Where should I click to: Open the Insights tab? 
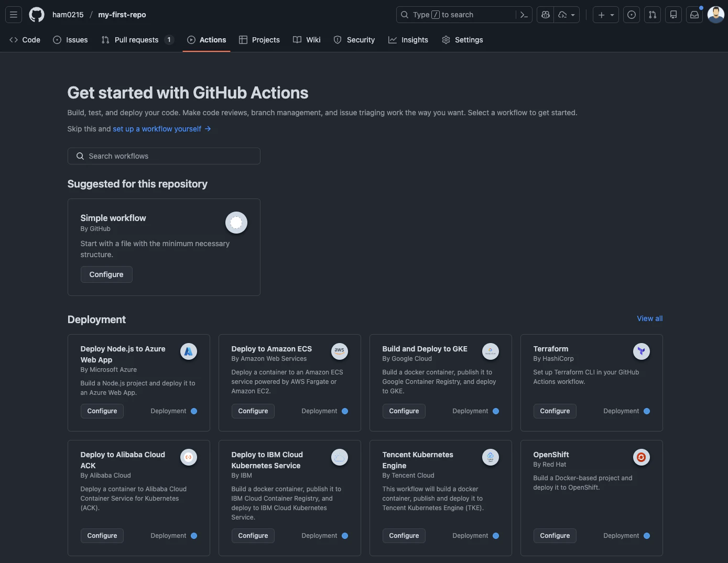point(408,40)
